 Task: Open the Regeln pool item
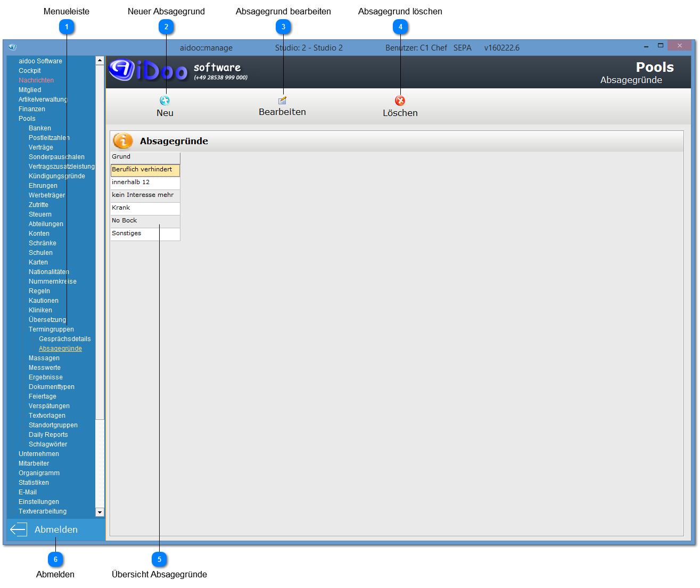point(39,291)
